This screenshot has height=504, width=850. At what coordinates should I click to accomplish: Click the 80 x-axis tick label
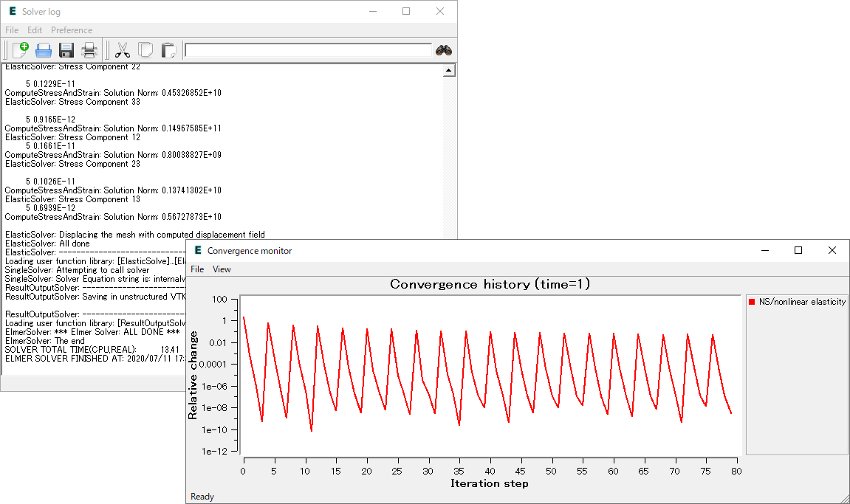(x=736, y=472)
